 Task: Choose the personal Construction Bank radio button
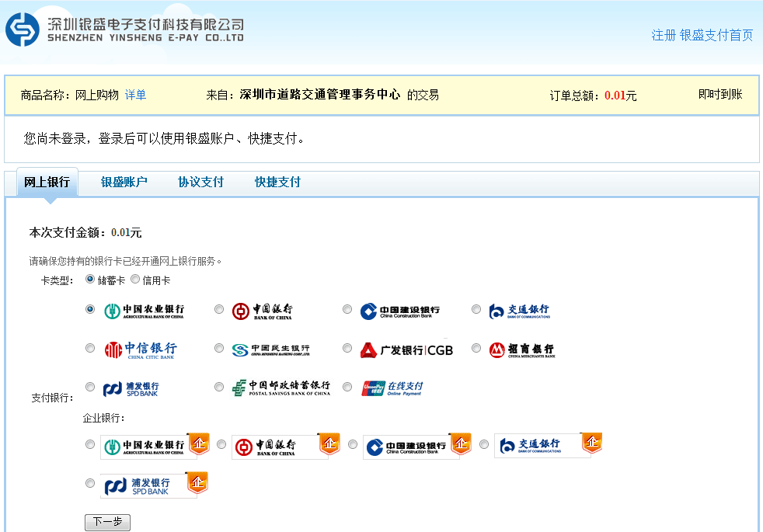347,310
